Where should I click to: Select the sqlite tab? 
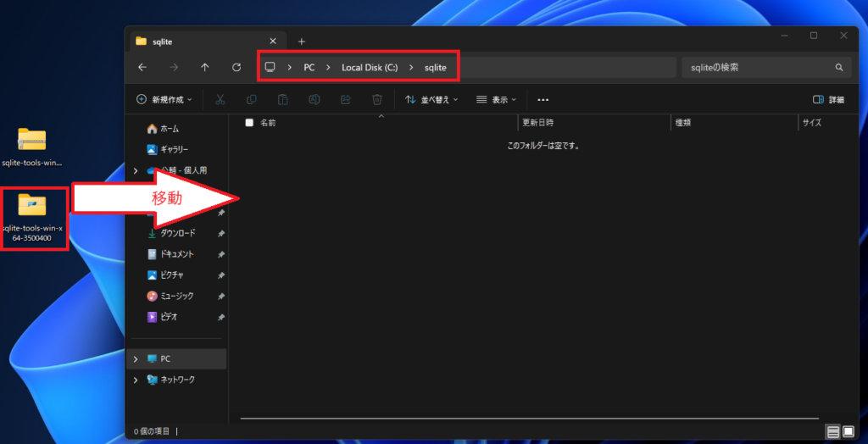pos(209,41)
